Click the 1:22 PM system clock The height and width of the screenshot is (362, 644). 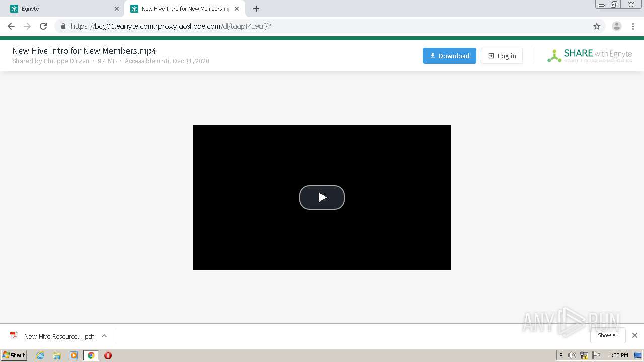(x=618, y=355)
